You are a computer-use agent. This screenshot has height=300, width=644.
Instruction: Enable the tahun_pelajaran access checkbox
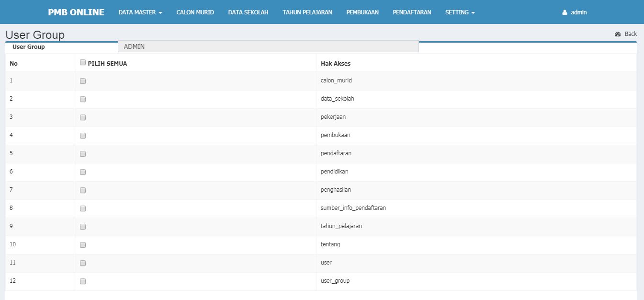[83, 227]
